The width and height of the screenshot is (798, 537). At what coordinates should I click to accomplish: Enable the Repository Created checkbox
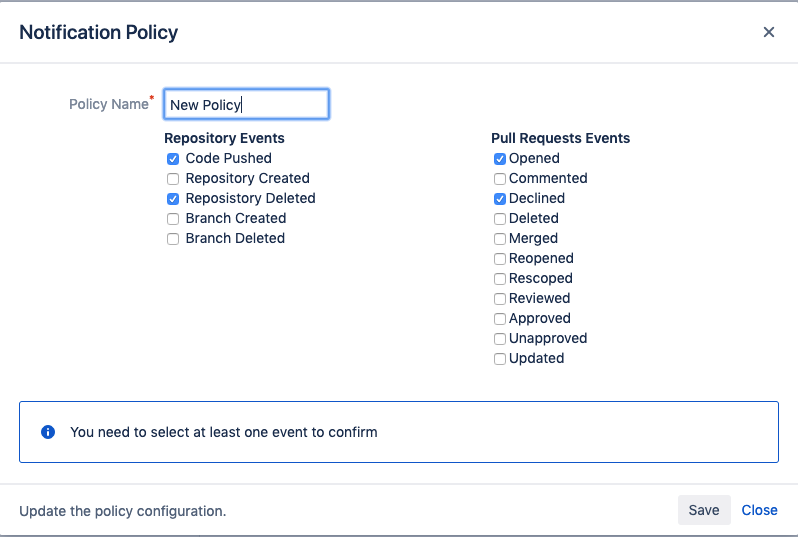point(173,179)
